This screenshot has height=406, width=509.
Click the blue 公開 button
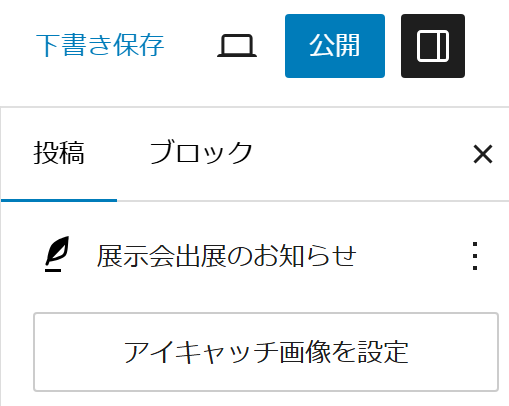[x=335, y=46]
